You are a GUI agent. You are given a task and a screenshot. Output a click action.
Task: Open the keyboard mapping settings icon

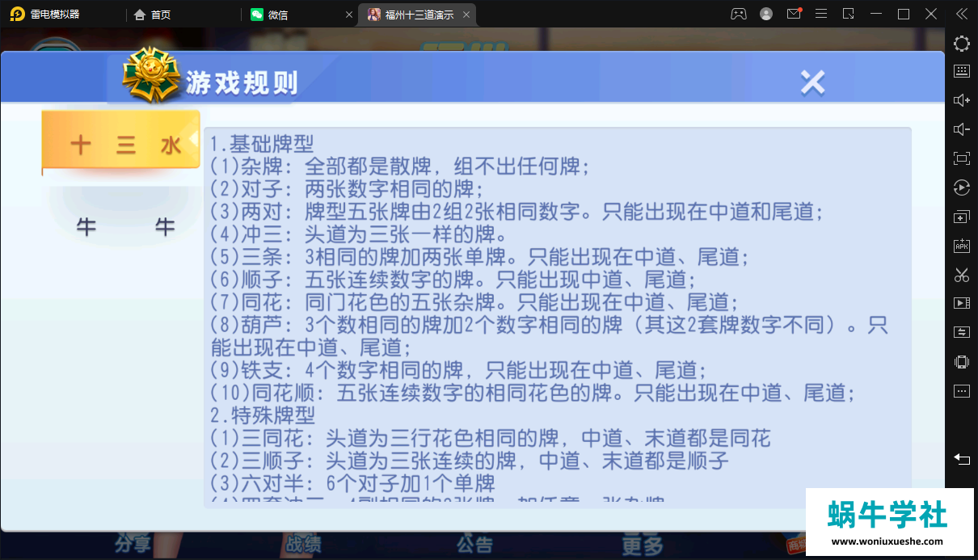[961, 70]
